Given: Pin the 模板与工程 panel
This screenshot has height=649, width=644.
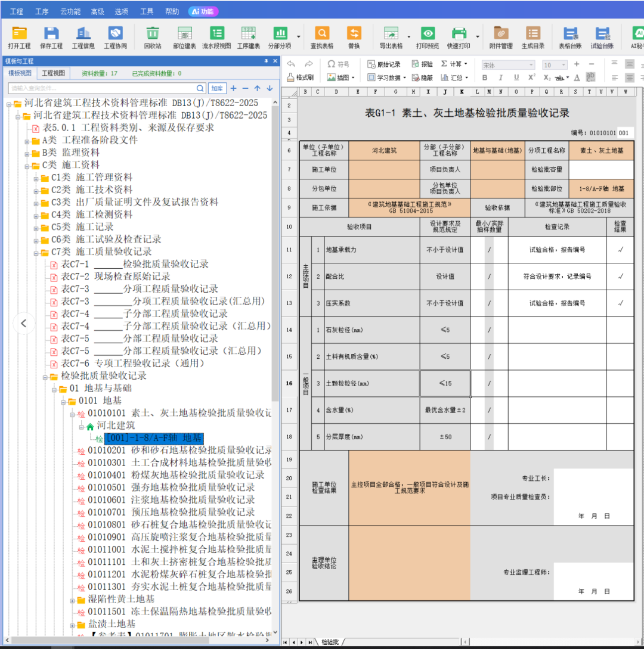Looking at the screenshot, I should pos(266,61).
